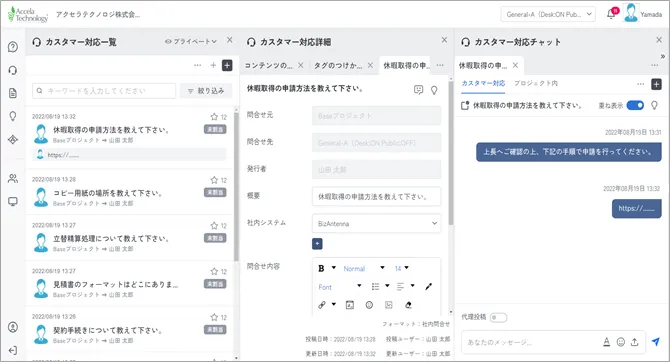This screenshot has height=362, width=670.
Task: Click the Bold B button in editor
Action: [321, 268]
